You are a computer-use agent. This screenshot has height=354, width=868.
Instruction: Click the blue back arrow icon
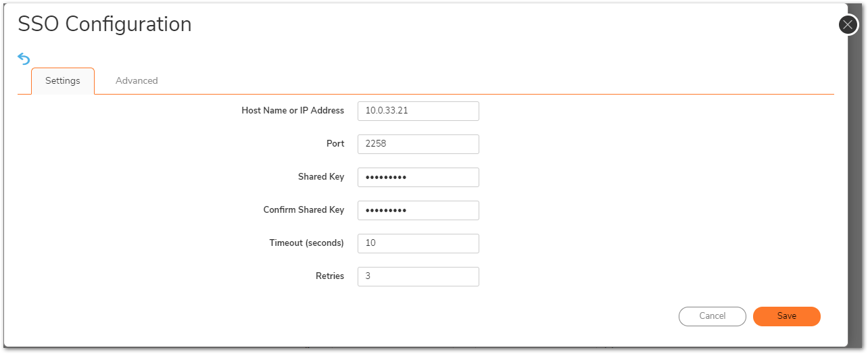tap(24, 59)
